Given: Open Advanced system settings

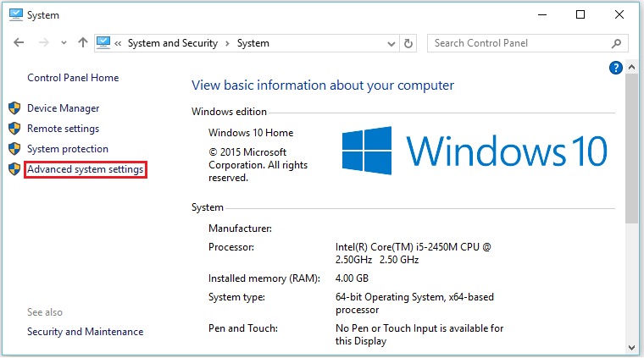Looking at the screenshot, I should [x=85, y=169].
